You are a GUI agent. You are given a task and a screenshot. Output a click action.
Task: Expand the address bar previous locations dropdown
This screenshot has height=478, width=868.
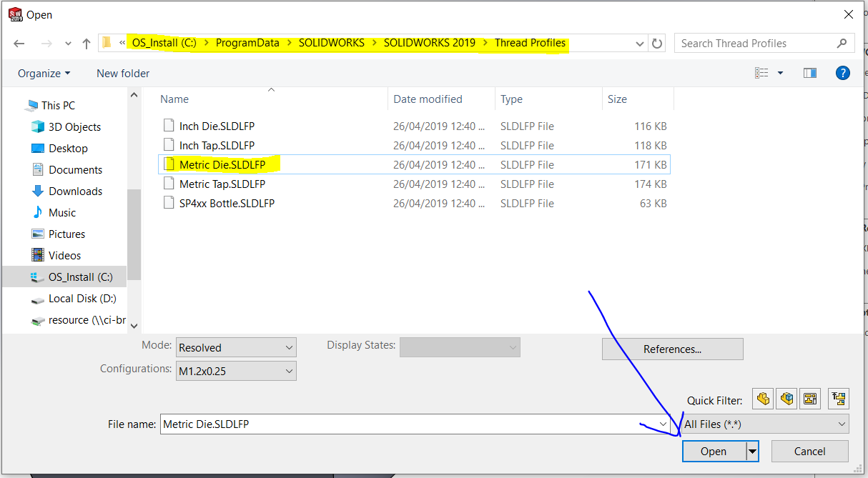point(640,43)
